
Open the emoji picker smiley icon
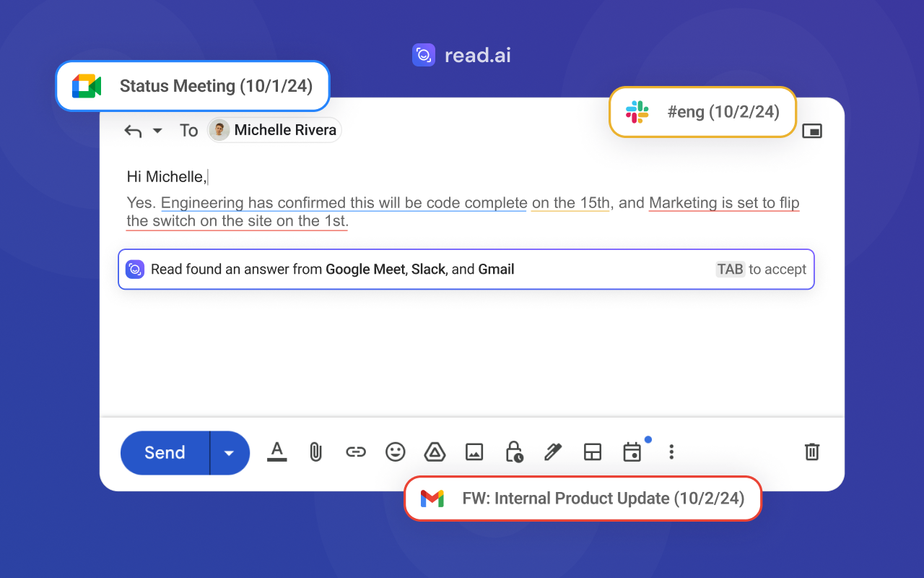click(395, 452)
